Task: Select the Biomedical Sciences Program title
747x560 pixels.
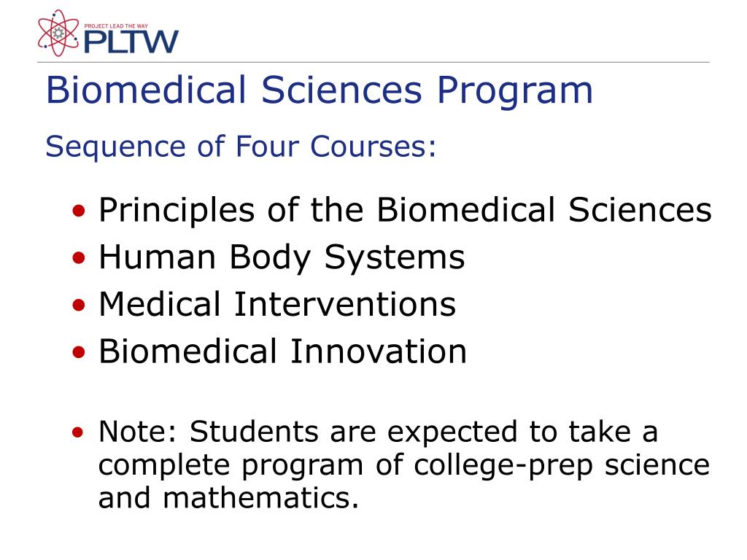Action: [x=320, y=90]
